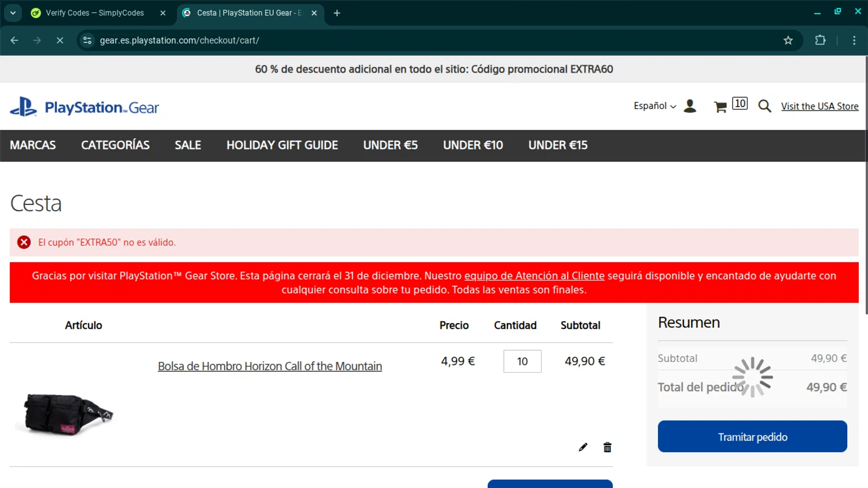
Task: Open the site search magnifier
Action: (764, 106)
